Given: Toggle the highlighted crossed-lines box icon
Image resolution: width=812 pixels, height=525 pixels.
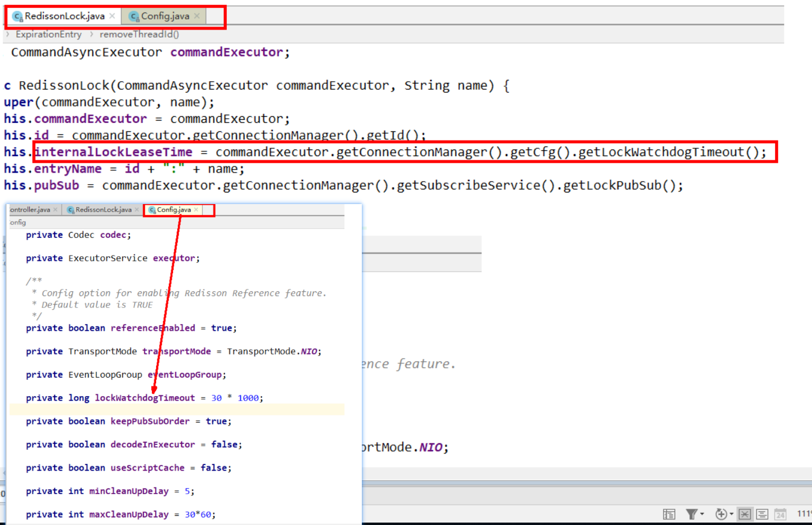Looking at the screenshot, I should tap(745, 513).
